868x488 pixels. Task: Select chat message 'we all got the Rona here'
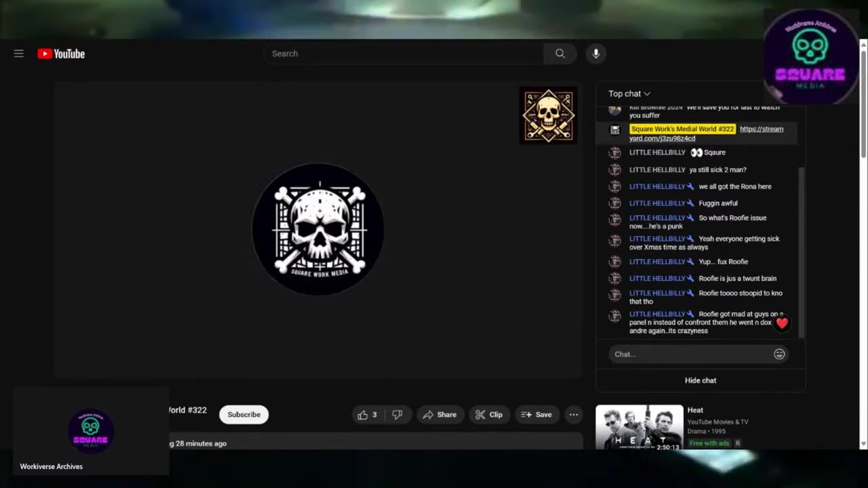(735, 186)
